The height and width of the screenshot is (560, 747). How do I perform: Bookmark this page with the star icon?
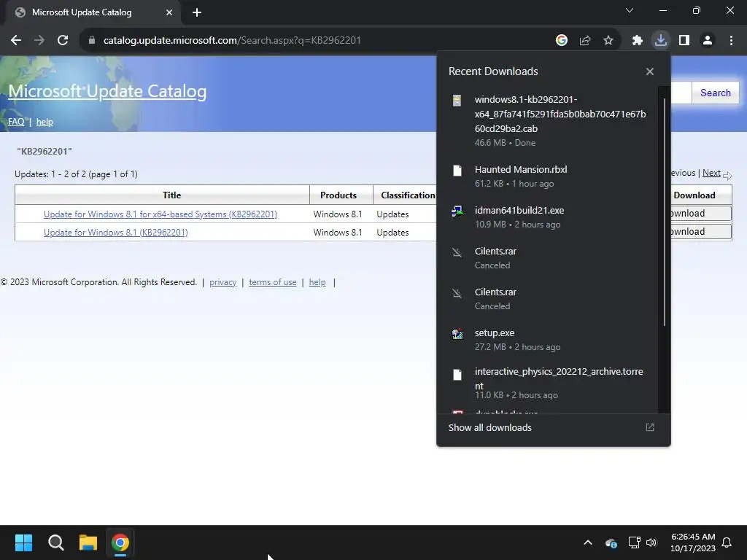pyautogui.click(x=608, y=41)
